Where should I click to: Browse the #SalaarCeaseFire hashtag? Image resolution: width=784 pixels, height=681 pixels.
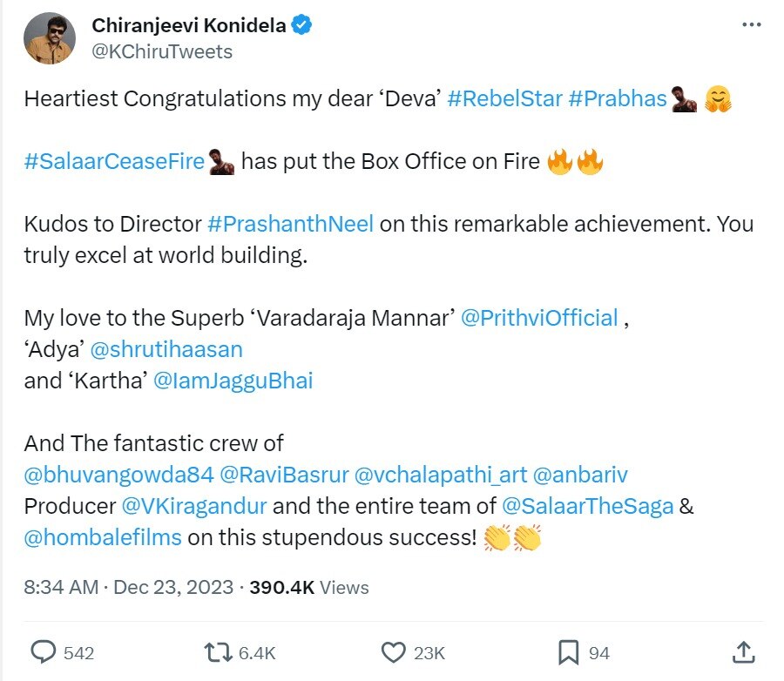coord(114,162)
